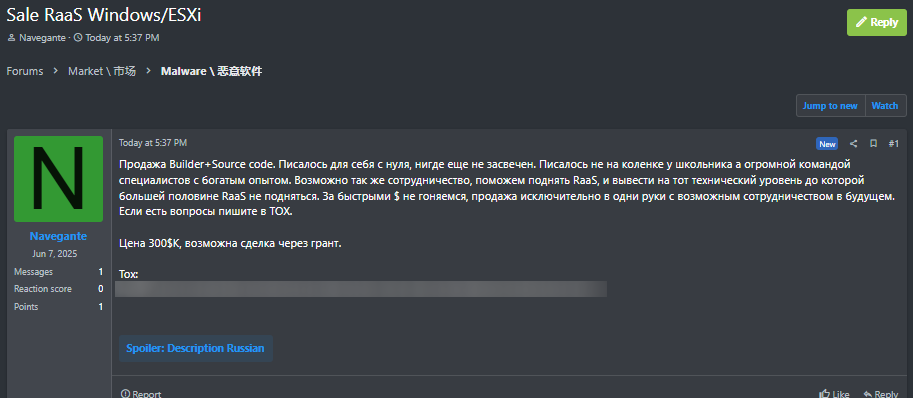Screen dimensions: 913x398
Task: Click the blue New badge on the post
Action: coord(827,144)
